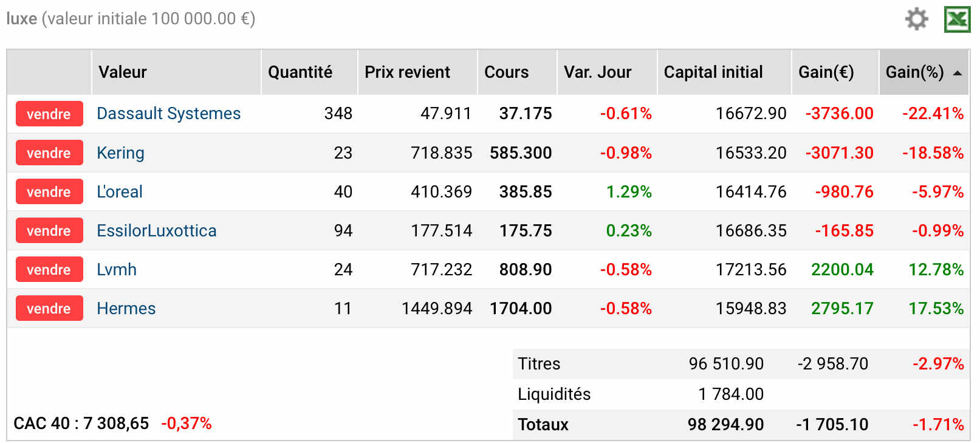Click Lvmh cours value 808.90
This screenshot has width=980, height=443.
(x=525, y=269)
